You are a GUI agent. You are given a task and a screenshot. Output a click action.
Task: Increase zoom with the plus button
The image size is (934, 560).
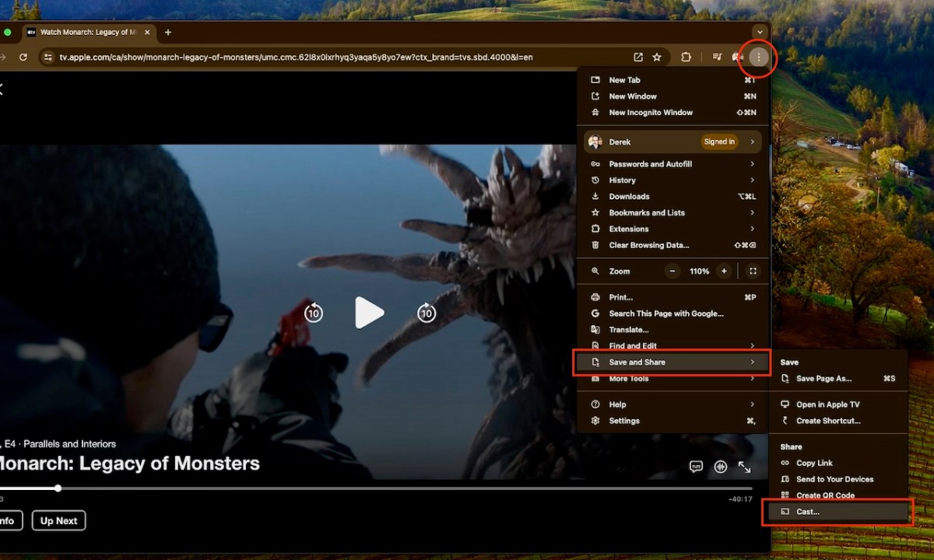click(x=724, y=271)
